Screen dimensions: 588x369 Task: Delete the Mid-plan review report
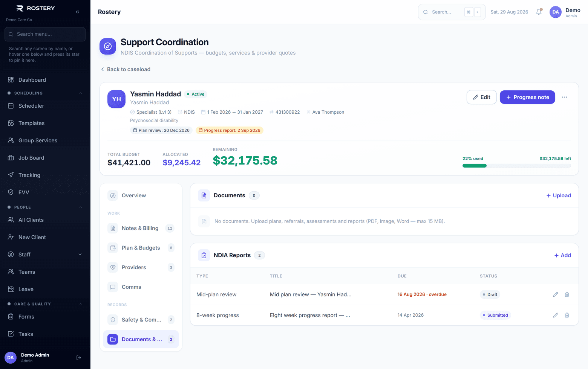567,294
